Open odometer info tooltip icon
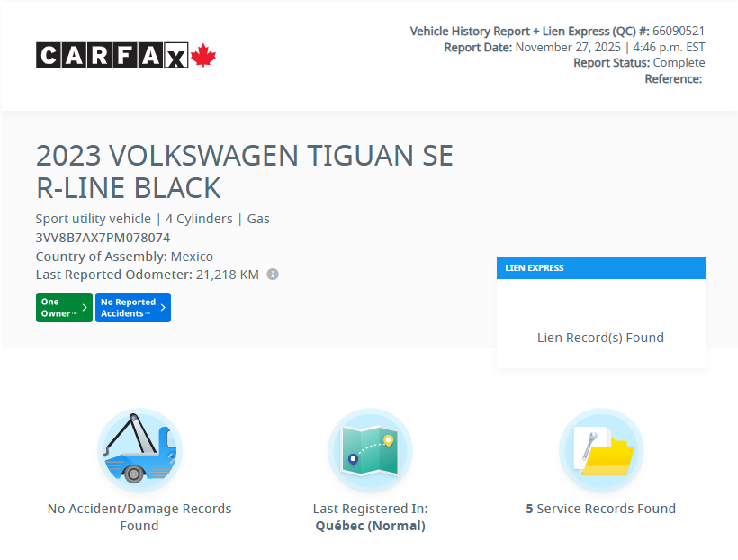Image resolution: width=738 pixels, height=560 pixels. (273, 275)
